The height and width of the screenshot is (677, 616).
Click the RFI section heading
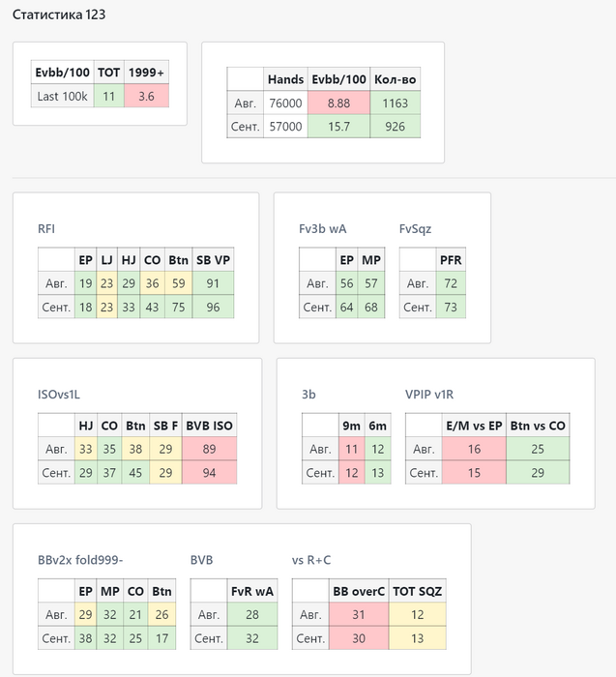pyautogui.click(x=46, y=229)
